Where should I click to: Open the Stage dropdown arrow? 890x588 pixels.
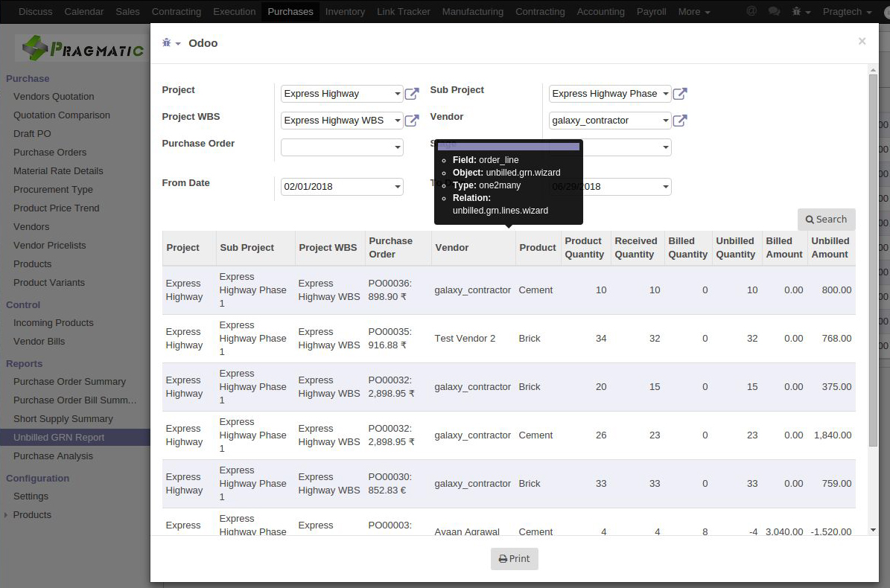click(665, 147)
